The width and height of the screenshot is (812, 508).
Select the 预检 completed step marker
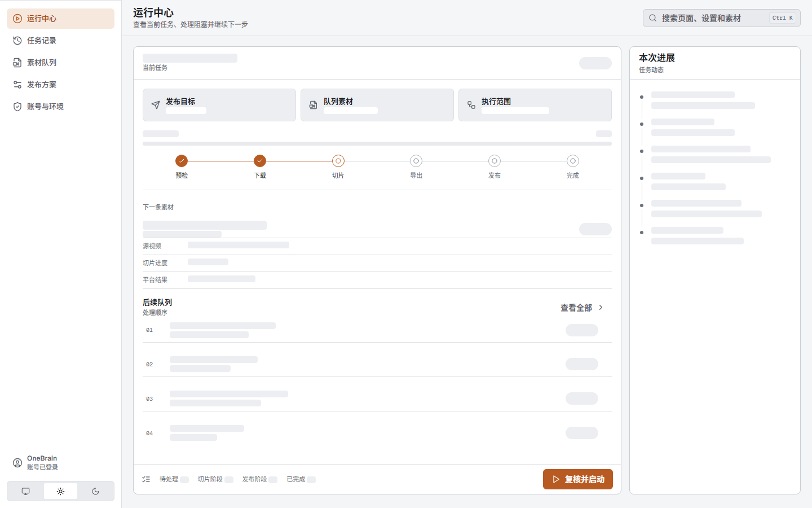[x=182, y=161]
